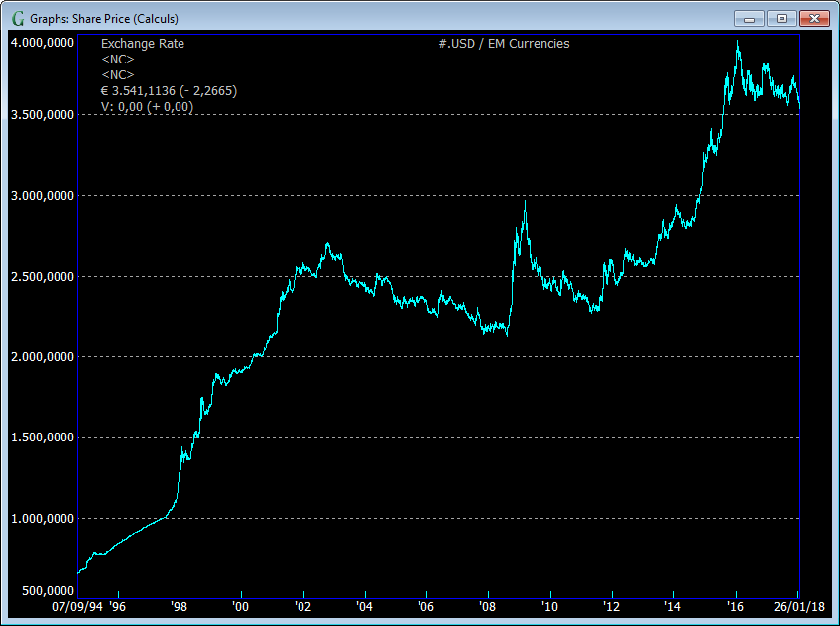Click the '16 year marker on time axis
Image resolution: width=840 pixels, height=626 pixels.
735,608
